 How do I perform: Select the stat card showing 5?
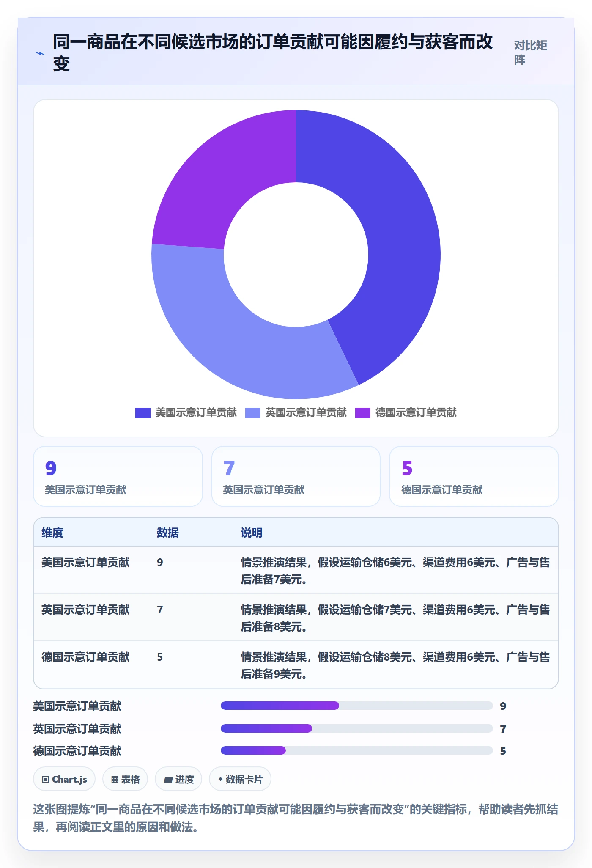(x=474, y=476)
